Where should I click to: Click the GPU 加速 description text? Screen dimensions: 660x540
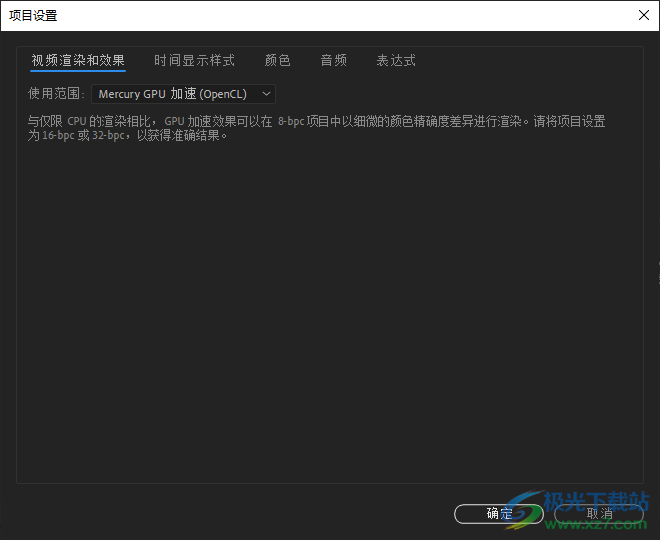click(x=316, y=128)
